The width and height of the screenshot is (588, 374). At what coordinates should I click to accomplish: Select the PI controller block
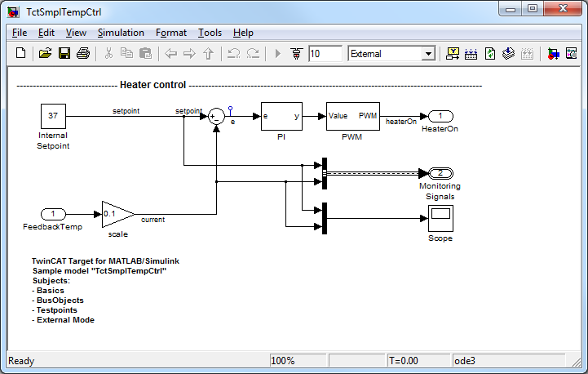pos(281,117)
